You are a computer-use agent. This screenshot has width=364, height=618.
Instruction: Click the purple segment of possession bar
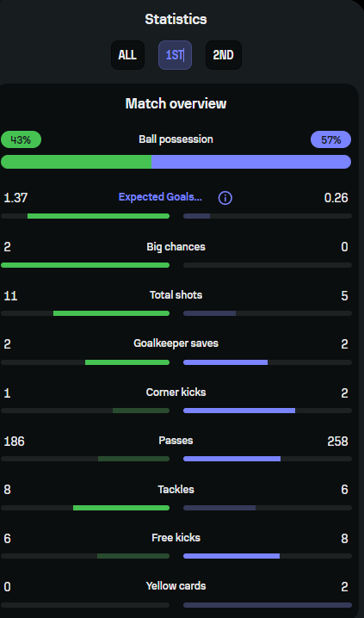tap(251, 162)
